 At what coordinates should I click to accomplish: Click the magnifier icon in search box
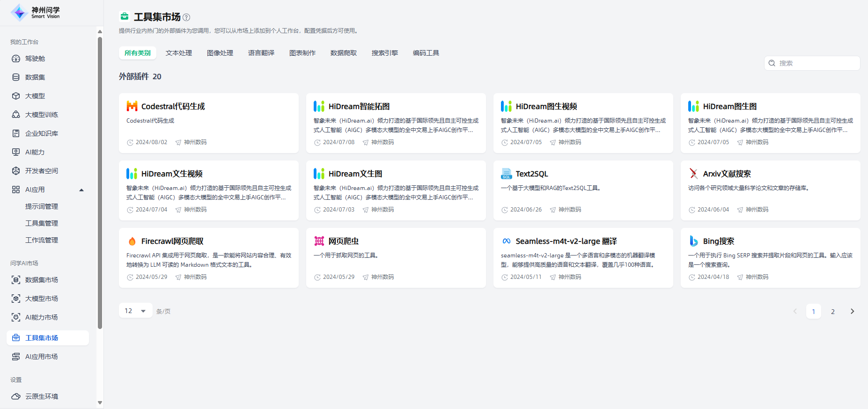[x=772, y=63]
